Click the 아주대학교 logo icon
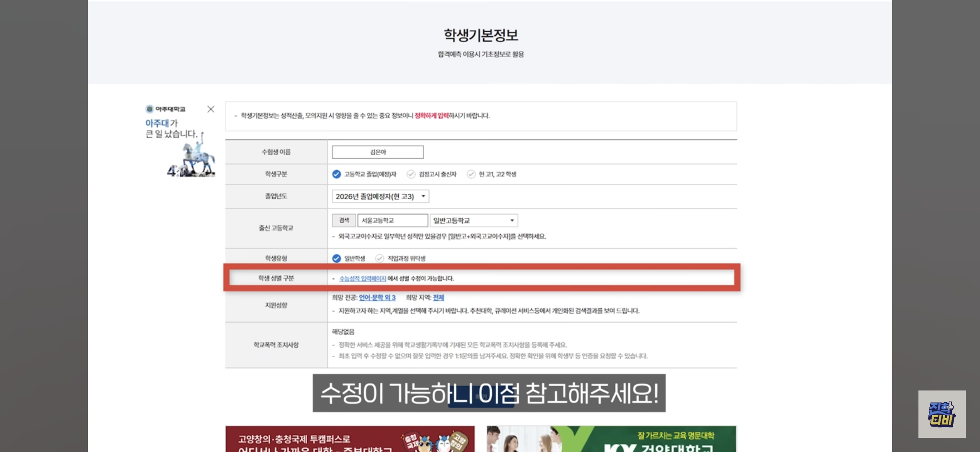 pos(150,109)
